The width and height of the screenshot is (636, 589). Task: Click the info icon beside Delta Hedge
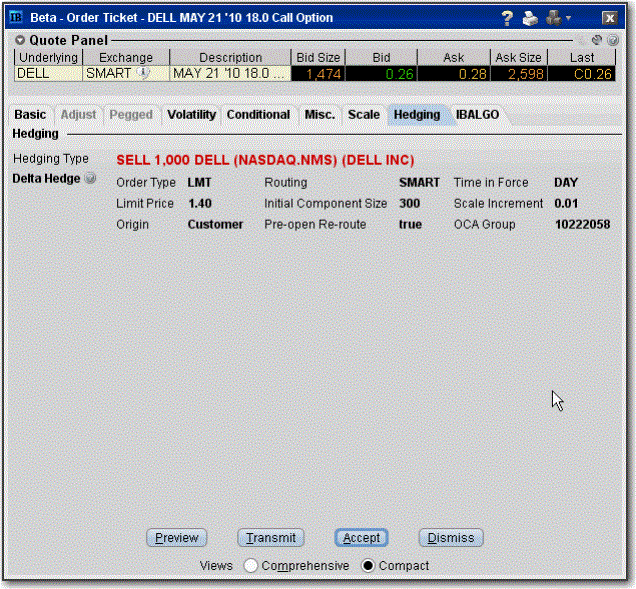[90, 178]
